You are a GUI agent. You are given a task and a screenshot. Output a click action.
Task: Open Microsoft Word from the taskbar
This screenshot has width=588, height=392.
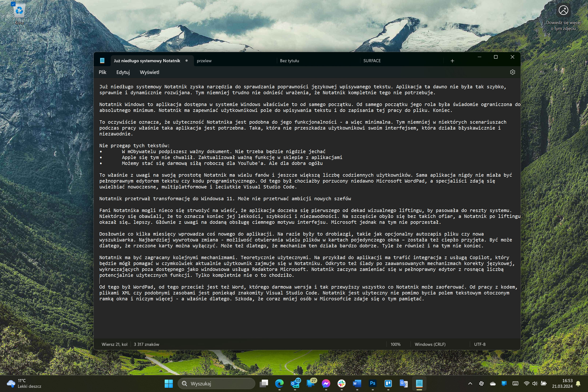coord(357,383)
